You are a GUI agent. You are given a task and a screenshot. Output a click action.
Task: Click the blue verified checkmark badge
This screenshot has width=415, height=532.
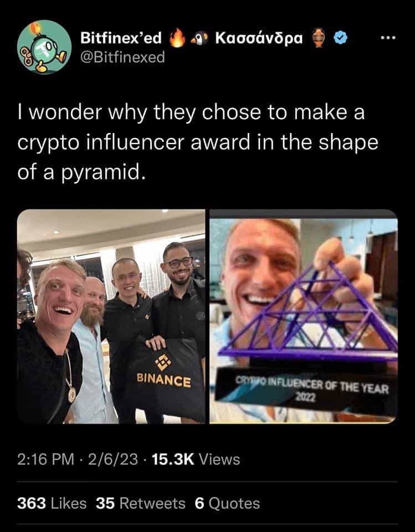coord(340,38)
